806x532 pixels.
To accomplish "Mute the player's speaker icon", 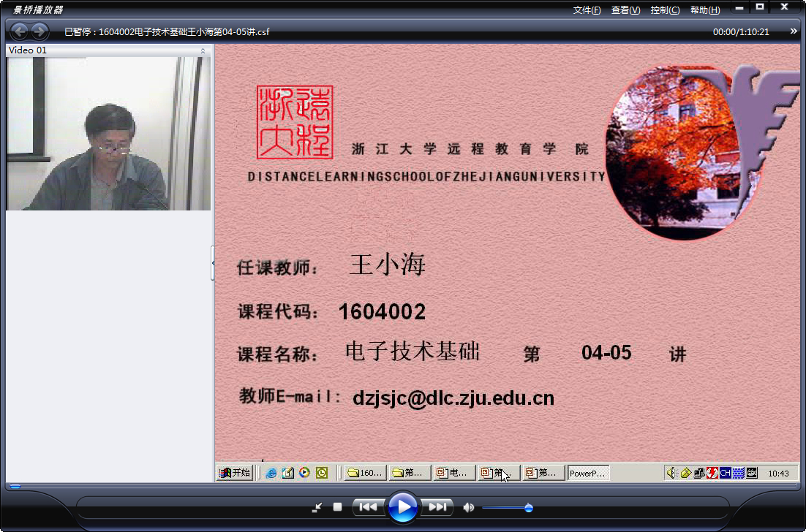I will click(468, 508).
